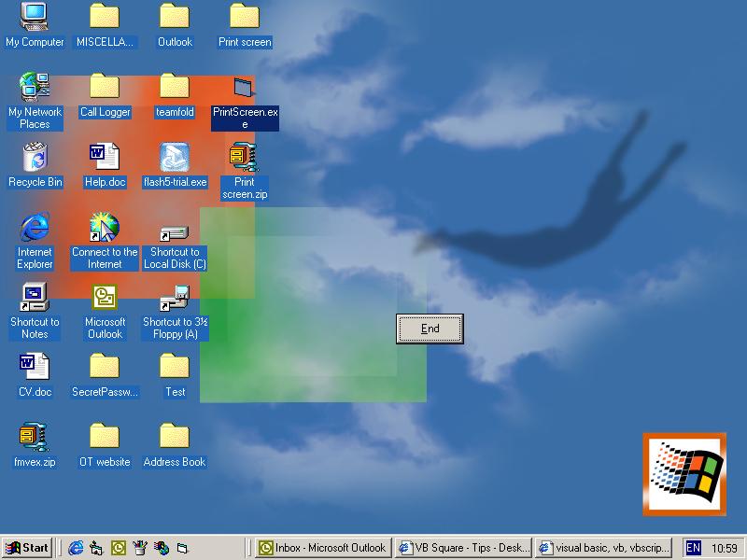Switch to Inbox - Microsoft Outlook taskbar window
The height and width of the screenshot is (560, 747).
[322, 548]
